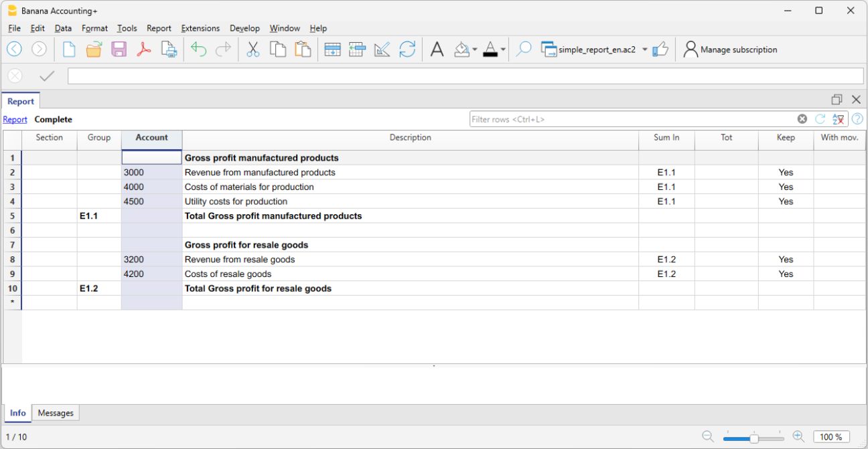Image resolution: width=868 pixels, height=449 pixels.
Task: Activate the search tool
Action: click(x=523, y=49)
